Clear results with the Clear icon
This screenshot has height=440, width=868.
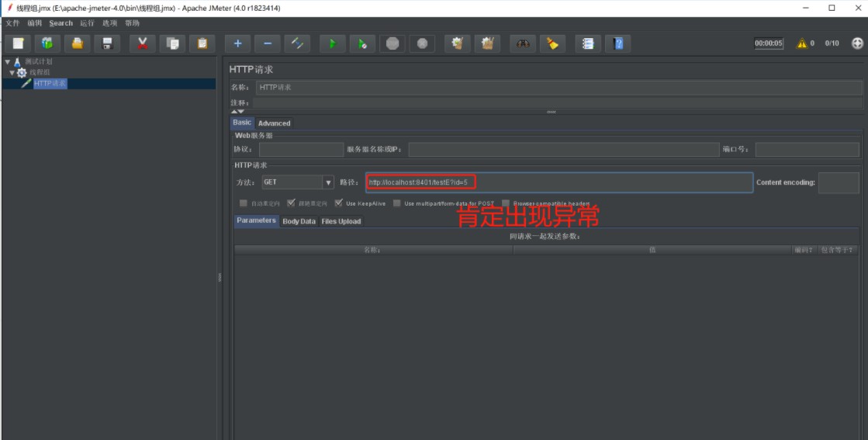[457, 43]
